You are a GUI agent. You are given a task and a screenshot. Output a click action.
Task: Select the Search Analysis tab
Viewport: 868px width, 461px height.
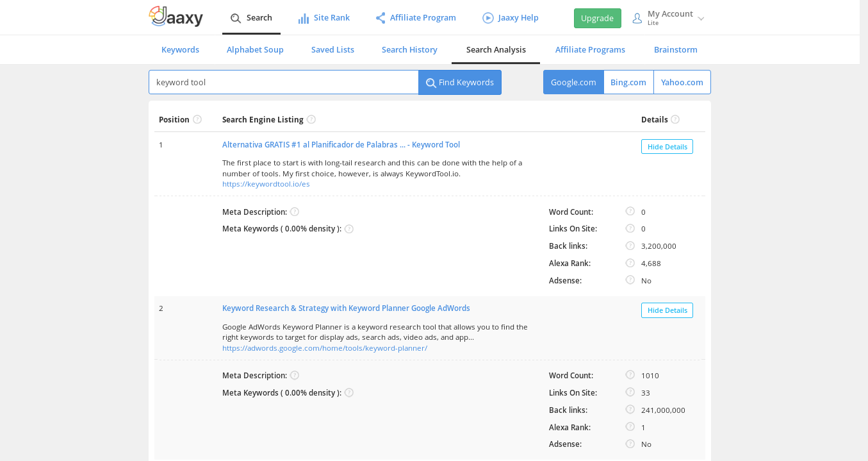pos(496,49)
